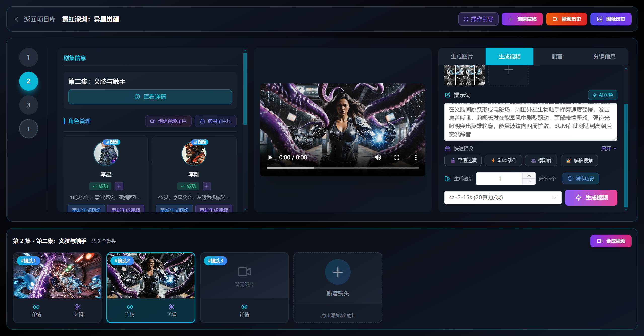Enter fullscreen on video player
The width and height of the screenshot is (644, 336).
397,157
